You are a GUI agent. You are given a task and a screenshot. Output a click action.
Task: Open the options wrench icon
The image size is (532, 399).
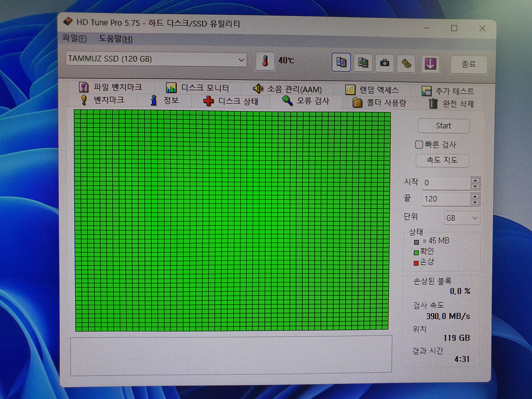point(406,64)
